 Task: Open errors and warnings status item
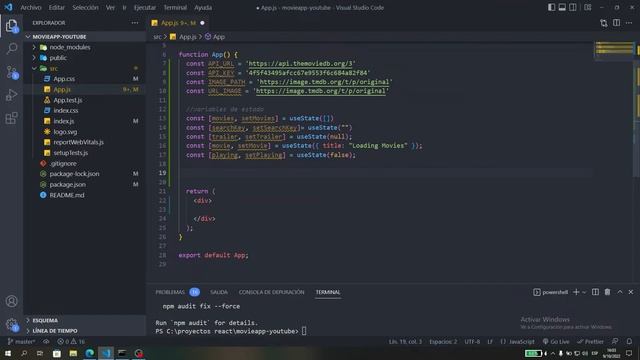(x=71, y=342)
